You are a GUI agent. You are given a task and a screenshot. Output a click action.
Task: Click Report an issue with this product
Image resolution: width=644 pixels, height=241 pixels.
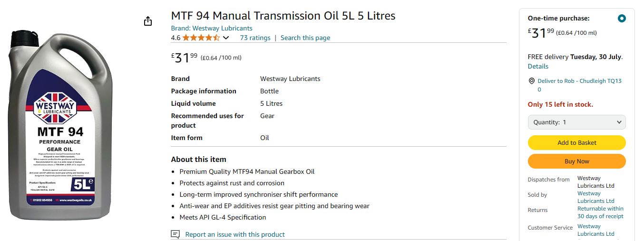235,234
